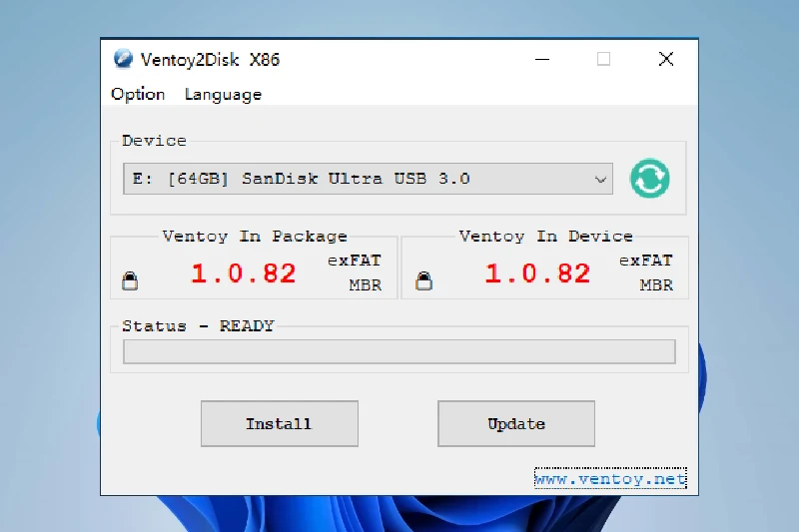
Task: Open the Language menu
Action: [x=223, y=94]
